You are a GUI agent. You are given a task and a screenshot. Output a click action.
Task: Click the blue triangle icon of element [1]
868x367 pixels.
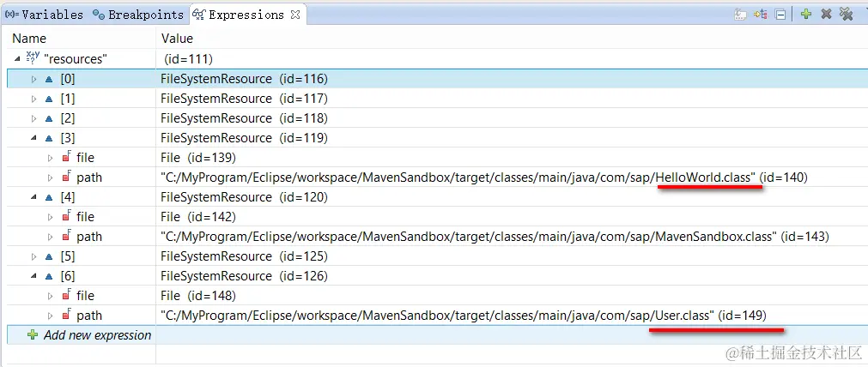(49, 99)
